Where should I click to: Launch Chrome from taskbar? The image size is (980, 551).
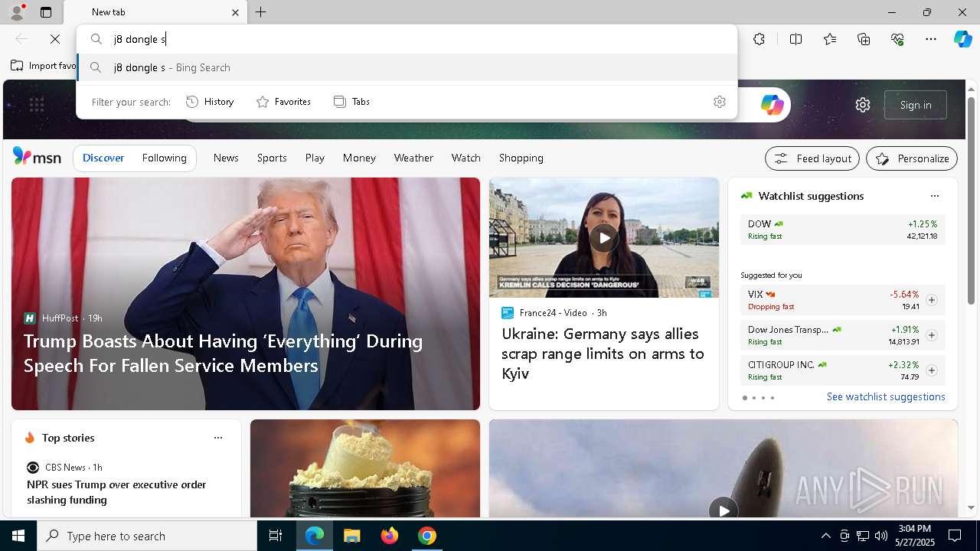427,536
